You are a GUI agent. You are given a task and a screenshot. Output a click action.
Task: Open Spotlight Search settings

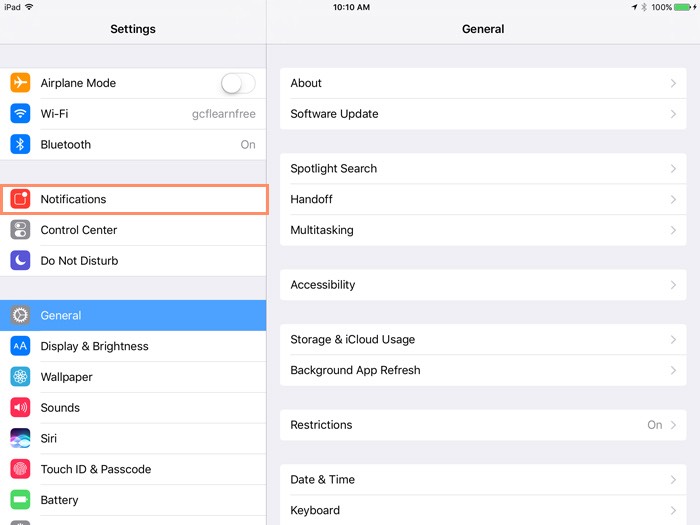click(x=333, y=169)
